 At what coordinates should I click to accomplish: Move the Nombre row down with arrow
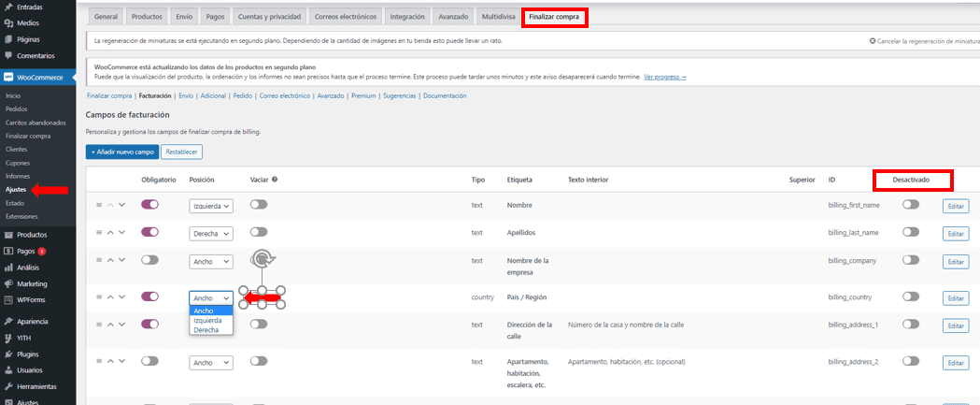121,204
